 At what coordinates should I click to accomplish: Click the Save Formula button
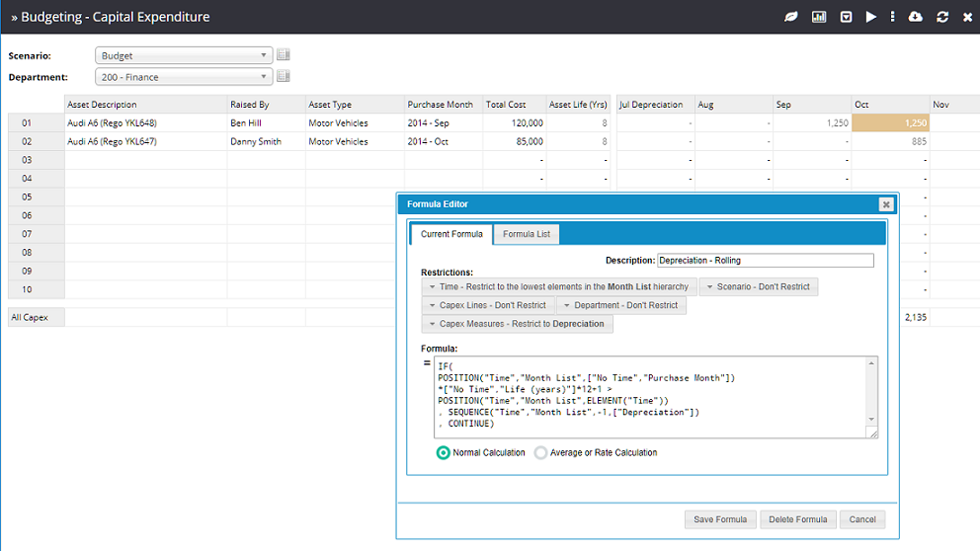[x=720, y=519]
